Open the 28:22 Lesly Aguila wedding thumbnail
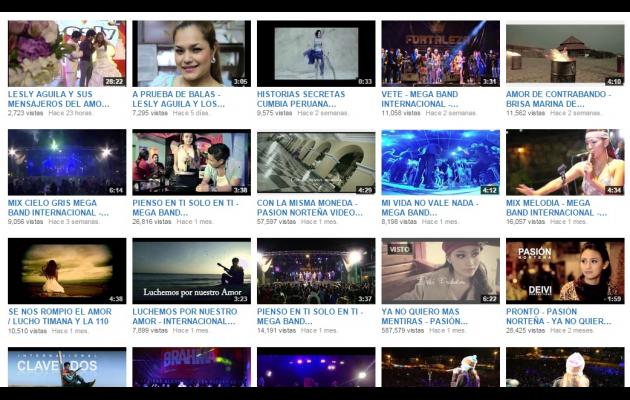The width and height of the screenshot is (630, 400). (x=67, y=53)
